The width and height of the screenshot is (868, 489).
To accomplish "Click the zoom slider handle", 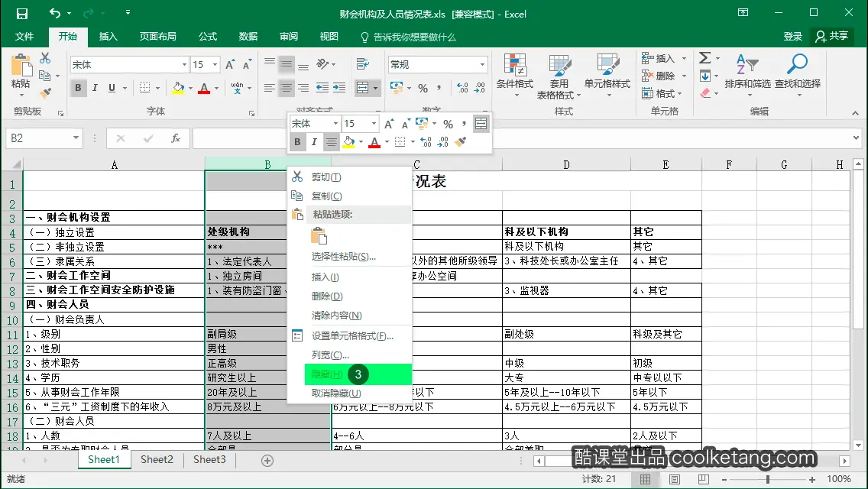I will (x=768, y=479).
